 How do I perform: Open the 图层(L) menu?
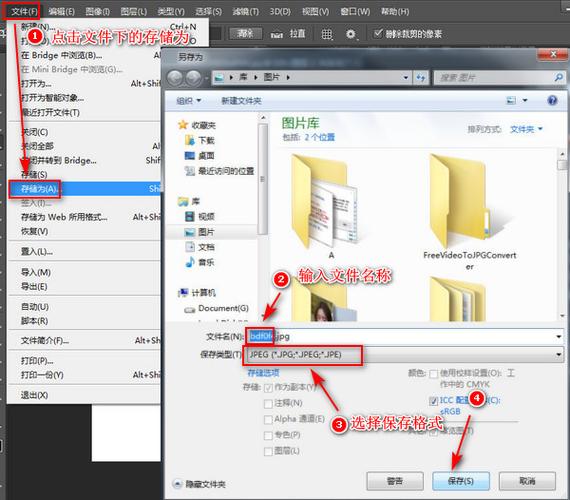coord(133,12)
